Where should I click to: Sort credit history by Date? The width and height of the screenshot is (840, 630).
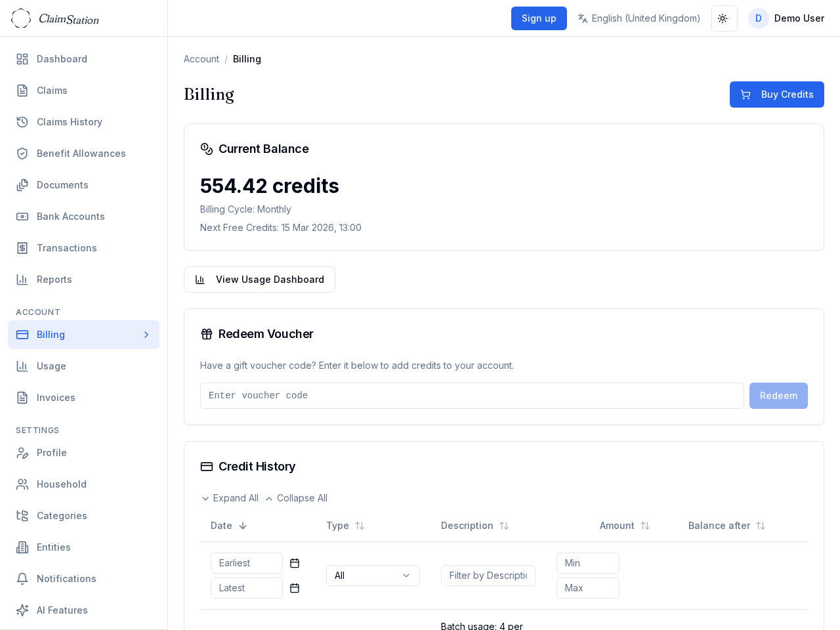click(229, 526)
